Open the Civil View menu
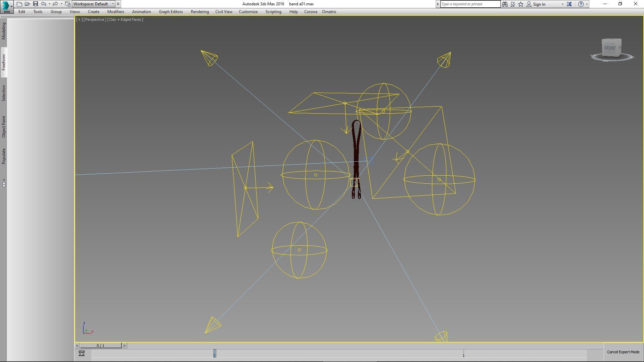644x362 pixels. click(x=224, y=12)
